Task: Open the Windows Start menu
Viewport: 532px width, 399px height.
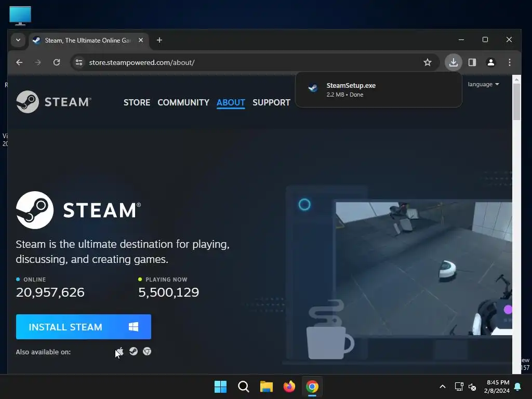Action: coord(220,387)
